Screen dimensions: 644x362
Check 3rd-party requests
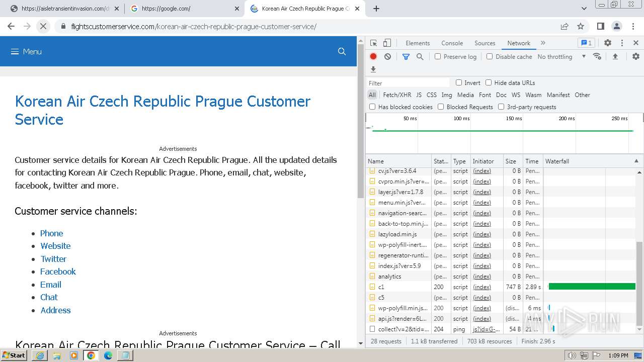[x=501, y=107]
